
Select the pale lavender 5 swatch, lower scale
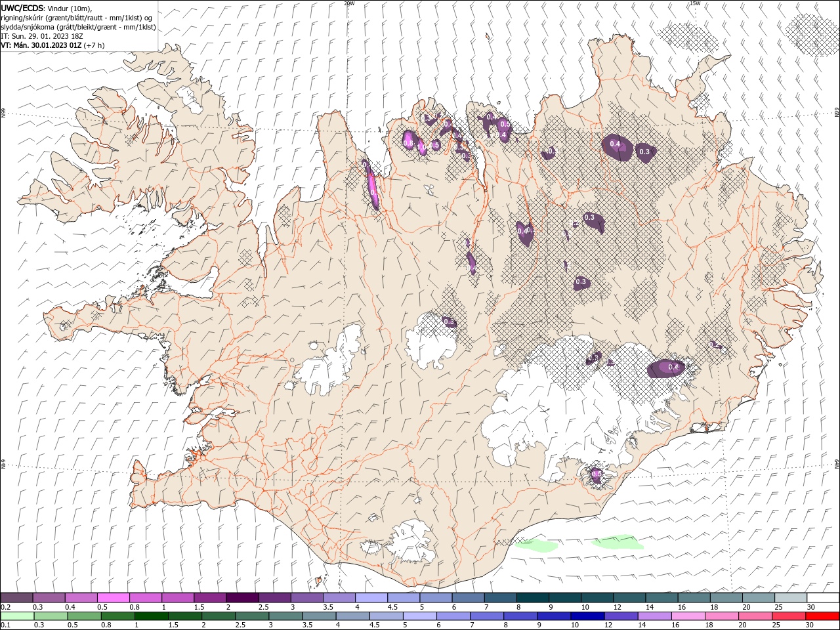[x=419, y=616]
